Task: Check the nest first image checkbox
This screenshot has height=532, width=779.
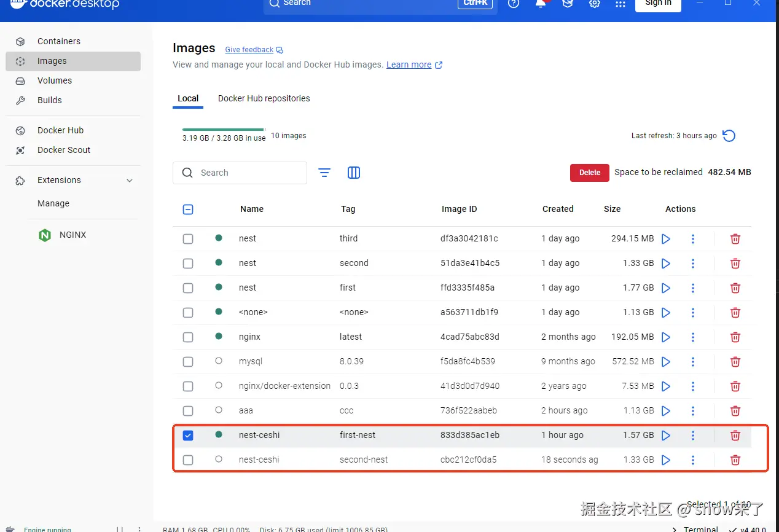Action: tap(188, 288)
